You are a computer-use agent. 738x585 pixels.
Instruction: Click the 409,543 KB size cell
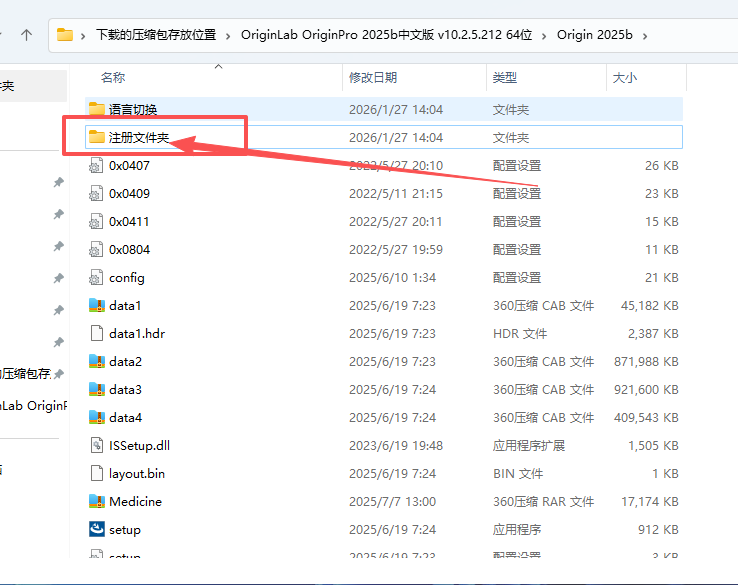pyautogui.click(x=646, y=417)
